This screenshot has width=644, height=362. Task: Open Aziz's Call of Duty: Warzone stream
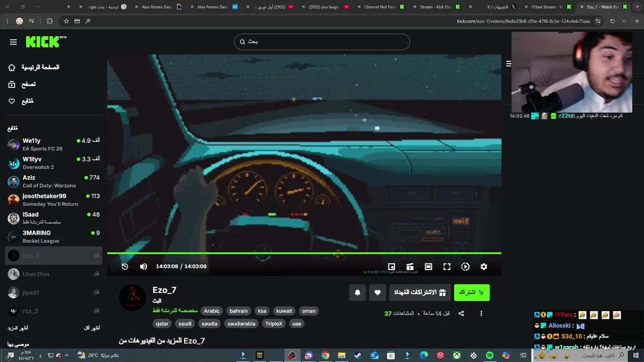[x=53, y=182]
